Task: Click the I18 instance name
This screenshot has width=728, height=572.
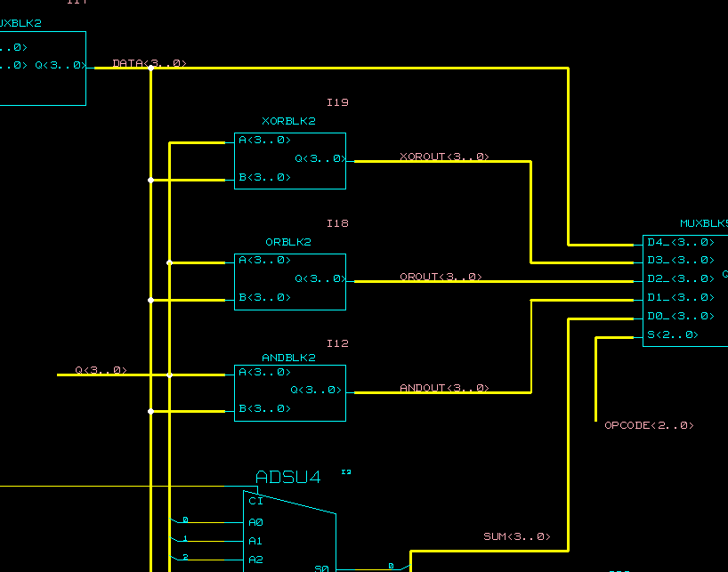Action: click(x=337, y=223)
